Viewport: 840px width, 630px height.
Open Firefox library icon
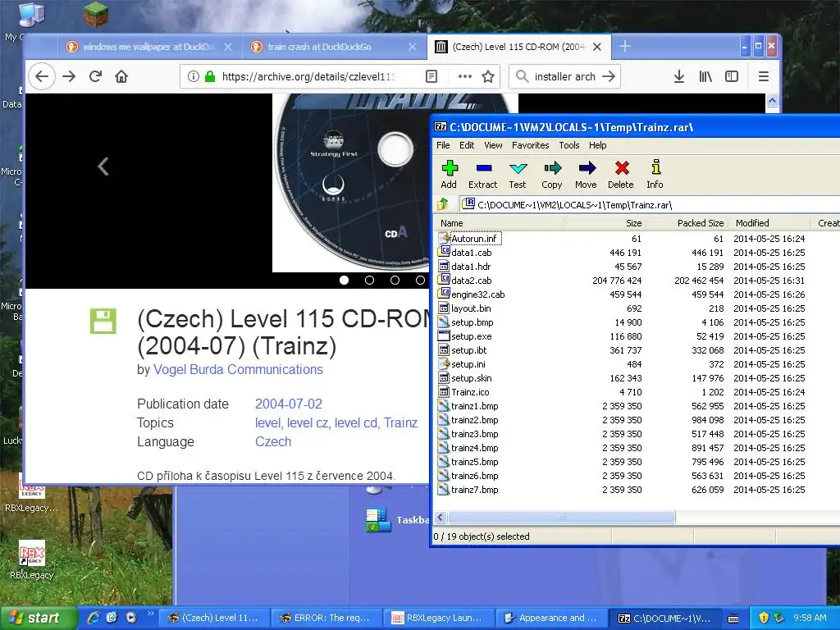click(x=705, y=76)
